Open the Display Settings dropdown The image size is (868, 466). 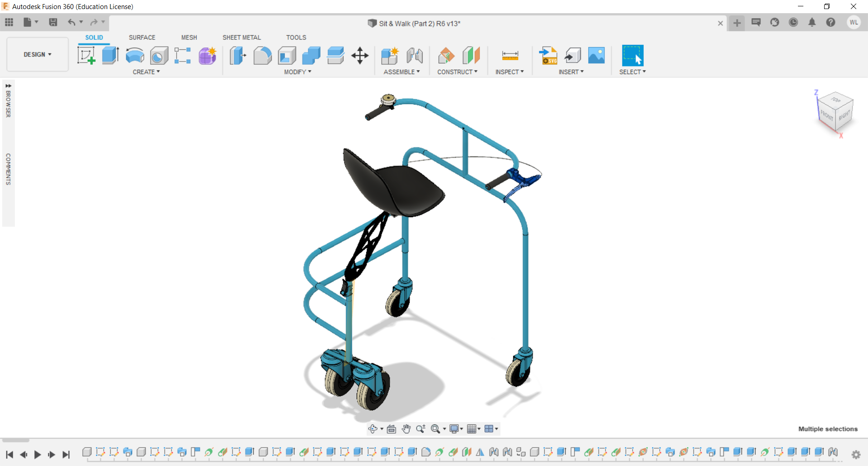point(456,429)
